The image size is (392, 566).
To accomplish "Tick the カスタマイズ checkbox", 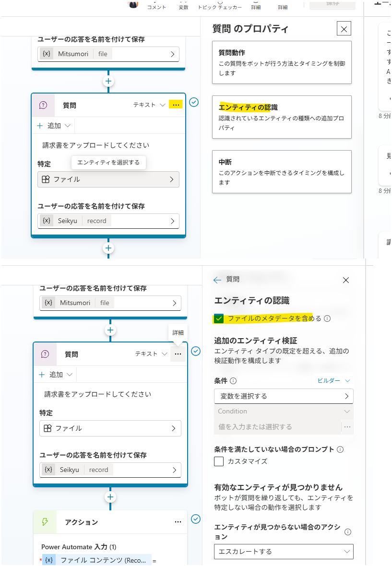I will point(219,461).
